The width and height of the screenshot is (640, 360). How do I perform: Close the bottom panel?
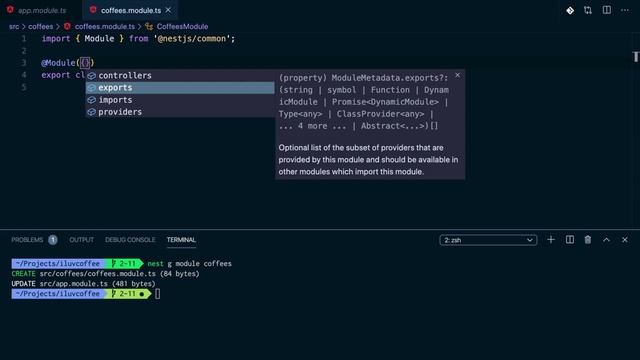coord(625,240)
